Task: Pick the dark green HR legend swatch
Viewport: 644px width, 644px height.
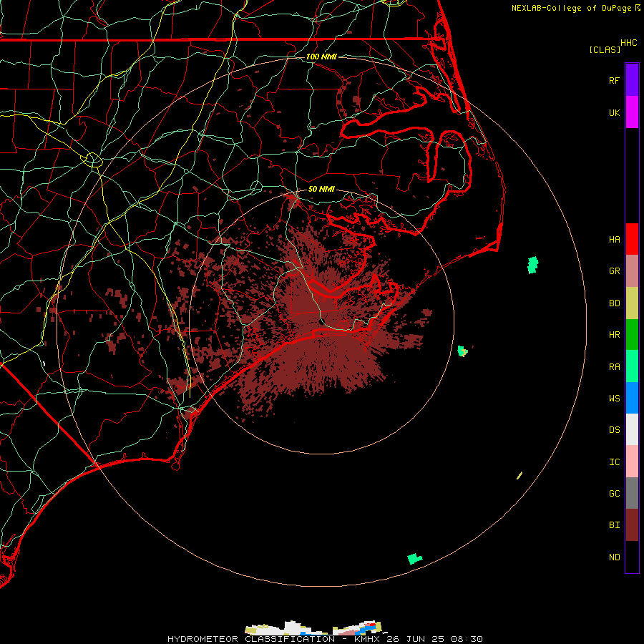Action: pos(632,334)
